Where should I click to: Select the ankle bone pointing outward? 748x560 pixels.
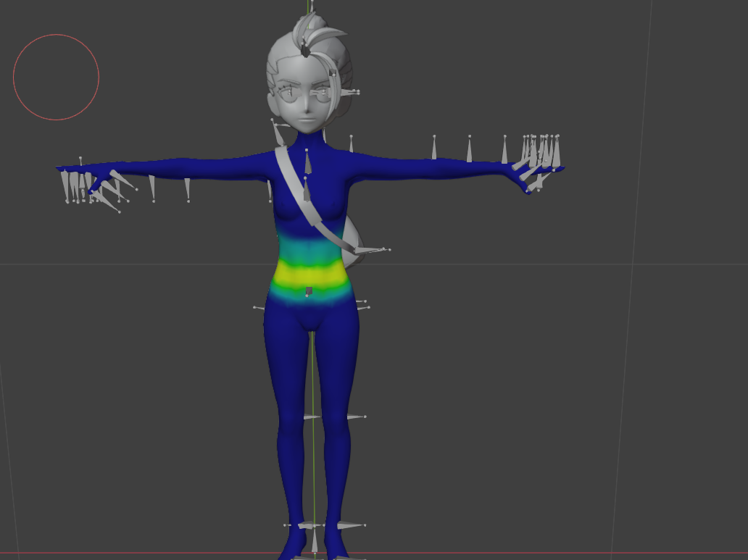(x=351, y=526)
